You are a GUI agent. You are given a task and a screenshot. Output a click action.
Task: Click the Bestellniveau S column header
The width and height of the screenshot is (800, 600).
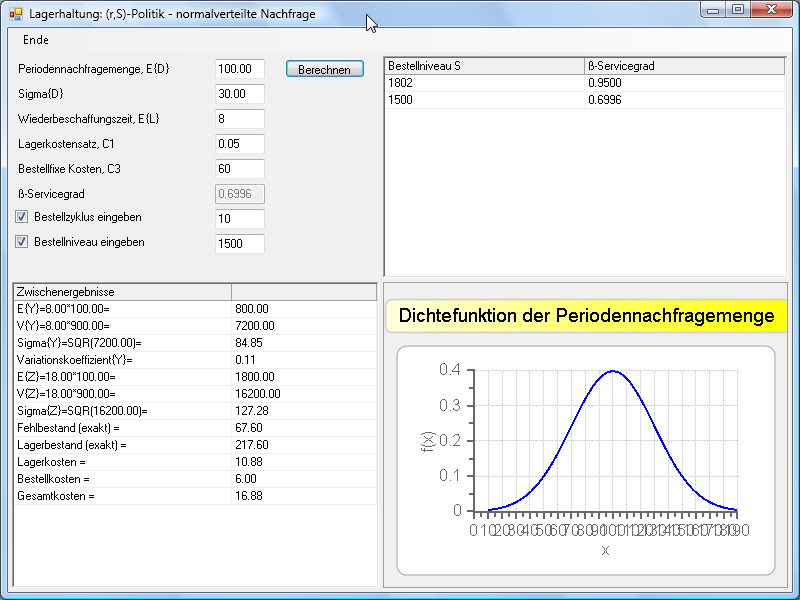pyautogui.click(x=484, y=66)
